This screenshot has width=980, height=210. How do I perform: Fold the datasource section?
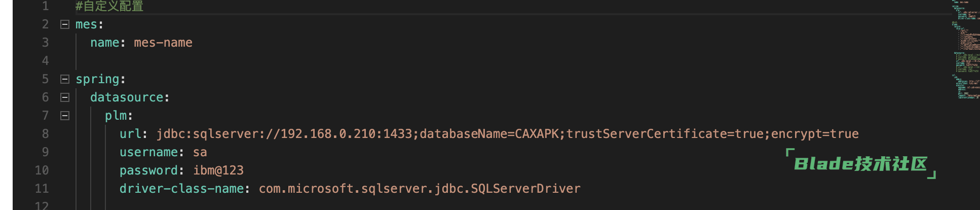pyautogui.click(x=65, y=97)
